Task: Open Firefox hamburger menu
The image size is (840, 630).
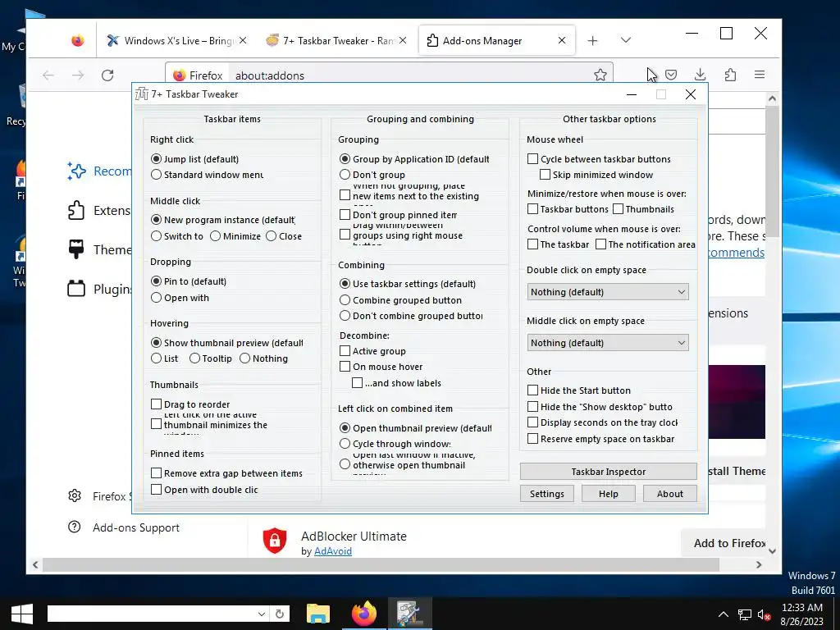Action: point(759,75)
